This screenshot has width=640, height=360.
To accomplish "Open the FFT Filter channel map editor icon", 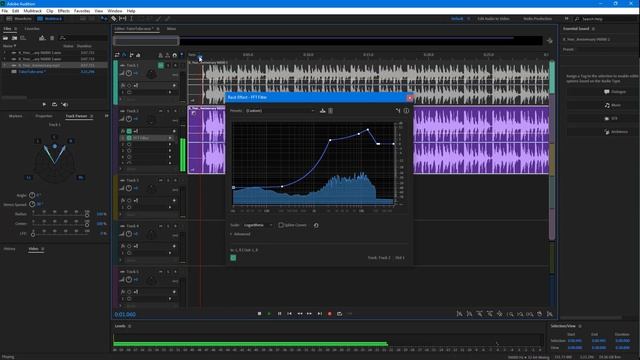I will click(398, 111).
